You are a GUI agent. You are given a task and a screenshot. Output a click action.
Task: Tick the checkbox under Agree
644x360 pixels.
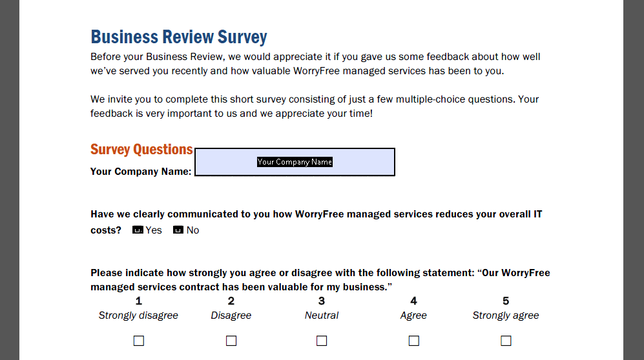point(414,341)
